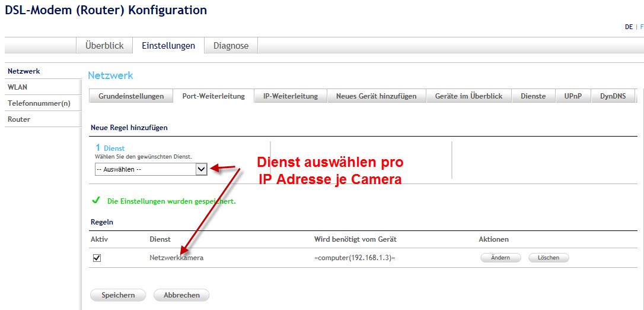Open the Dienste sub-tab
Viewport: 644px width, 310px height.
(533, 96)
